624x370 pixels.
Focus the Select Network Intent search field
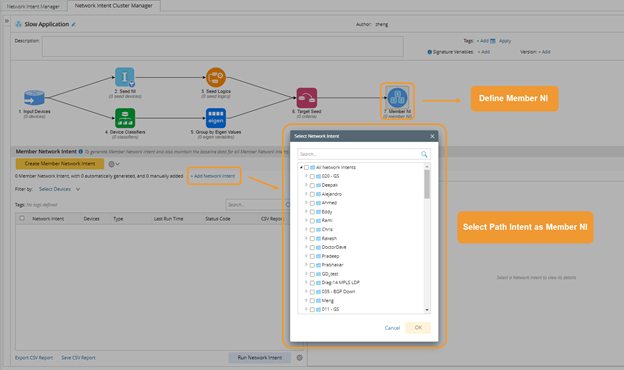click(x=364, y=154)
